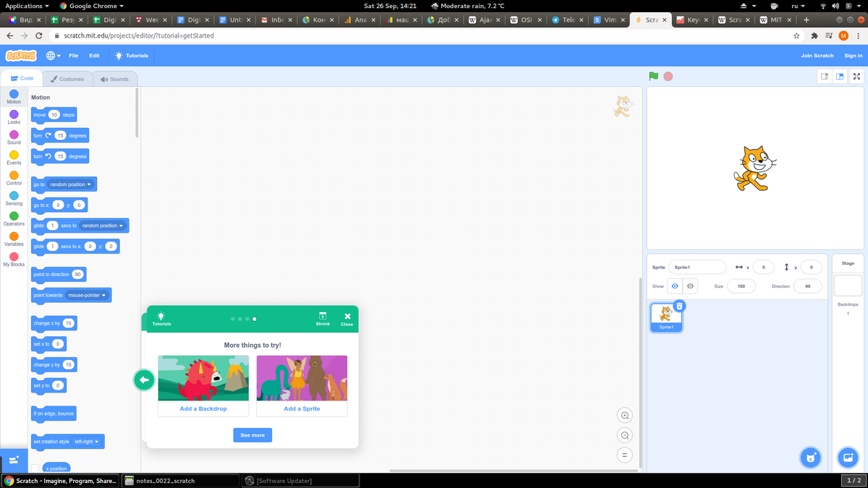
Task: Switch to large stage layout
Action: [x=840, y=76]
